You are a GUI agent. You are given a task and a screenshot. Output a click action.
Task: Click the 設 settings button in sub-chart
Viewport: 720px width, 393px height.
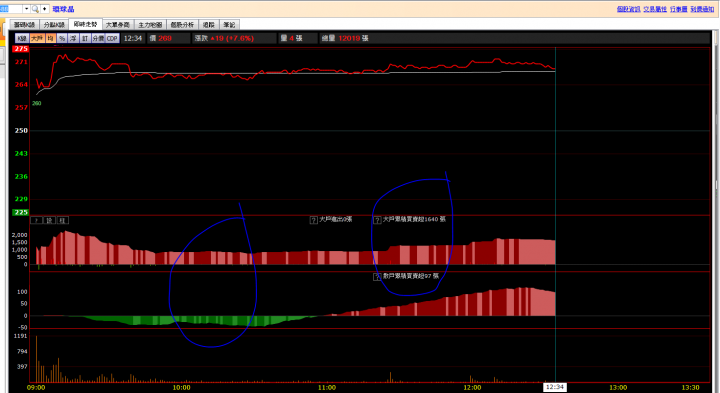(49, 220)
